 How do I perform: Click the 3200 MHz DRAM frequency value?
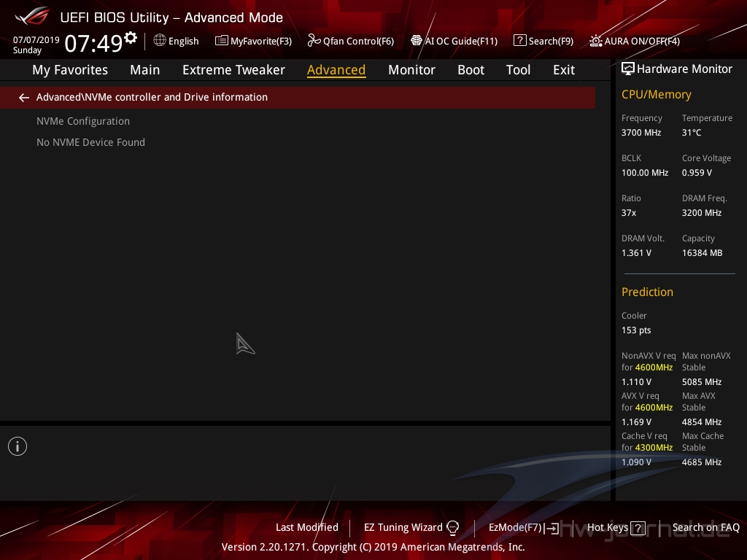[x=701, y=213]
